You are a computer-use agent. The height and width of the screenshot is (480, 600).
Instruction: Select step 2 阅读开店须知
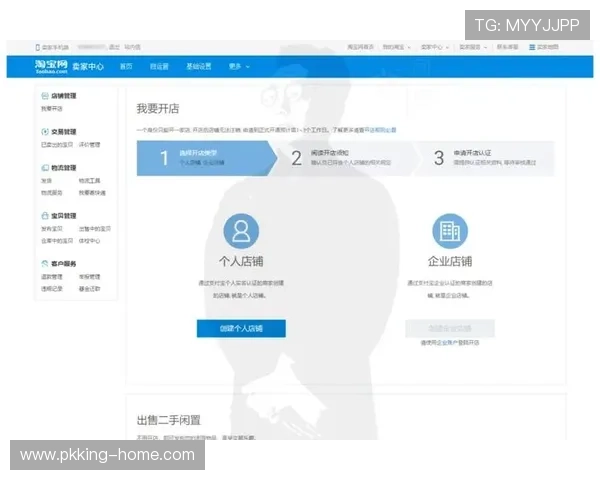click(x=346, y=158)
